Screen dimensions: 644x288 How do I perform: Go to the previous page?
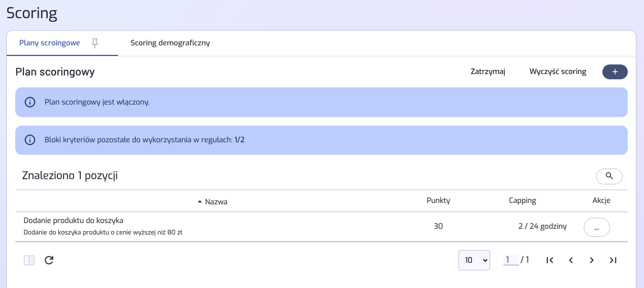[x=571, y=260]
